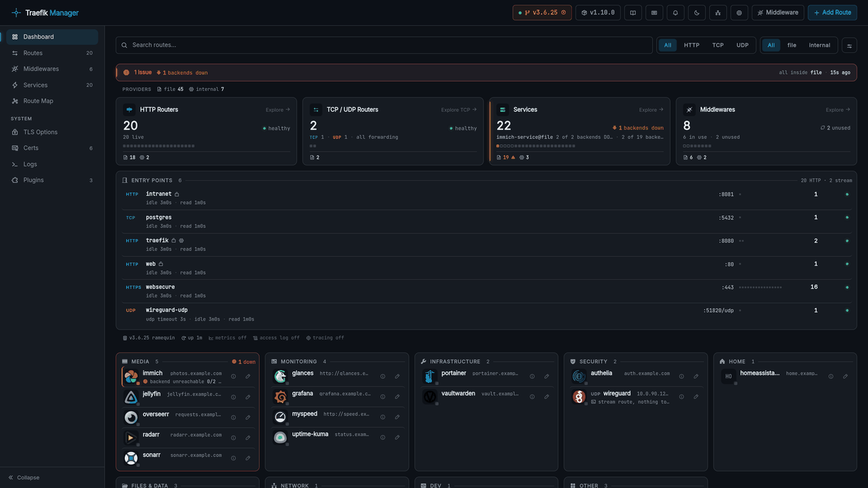868x488 pixels.
Task: Edit the uptime-kuma route
Action: (x=397, y=437)
